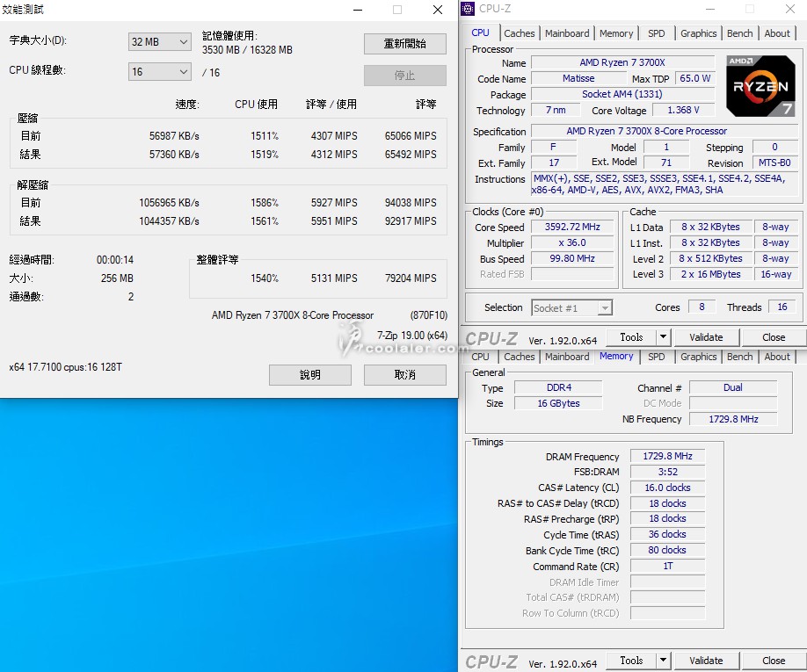Open About tab in the CPU-Z memory timings window
807x672 pixels.
click(x=777, y=357)
